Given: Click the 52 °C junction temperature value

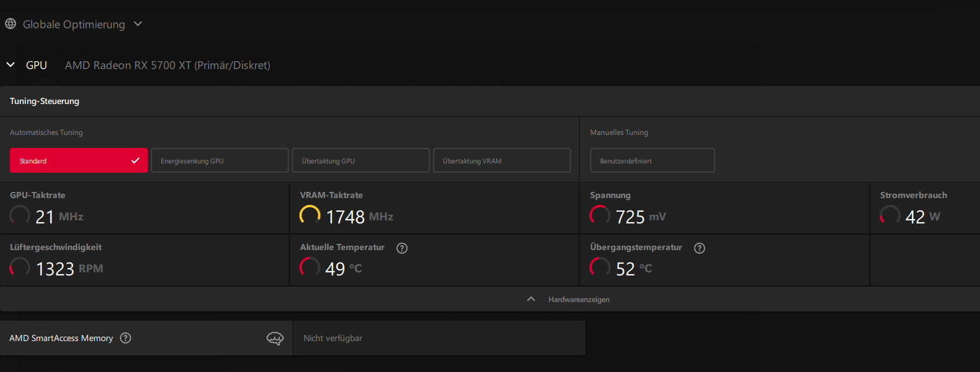Looking at the screenshot, I should 634,269.
